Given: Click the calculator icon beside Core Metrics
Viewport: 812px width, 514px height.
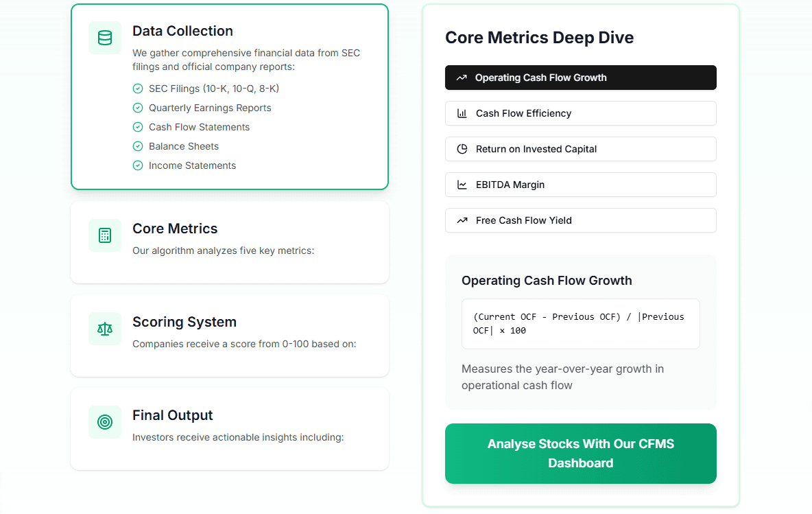Looking at the screenshot, I should tap(105, 235).
